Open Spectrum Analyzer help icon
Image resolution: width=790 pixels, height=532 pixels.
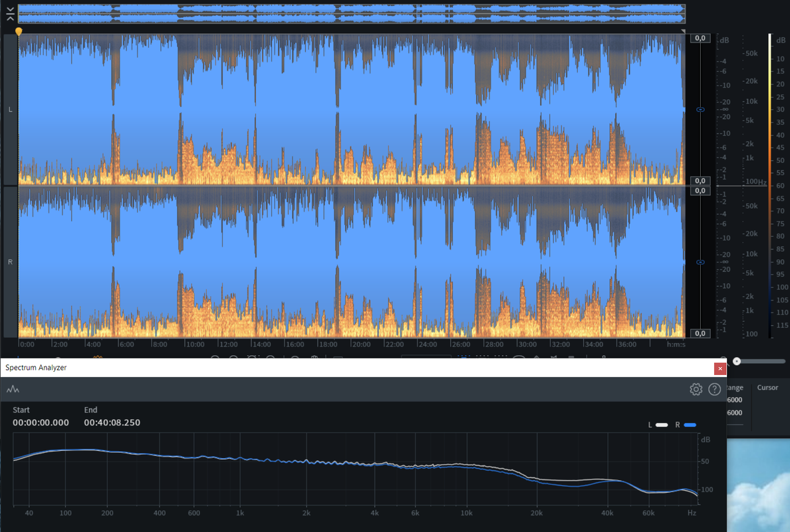click(x=714, y=389)
